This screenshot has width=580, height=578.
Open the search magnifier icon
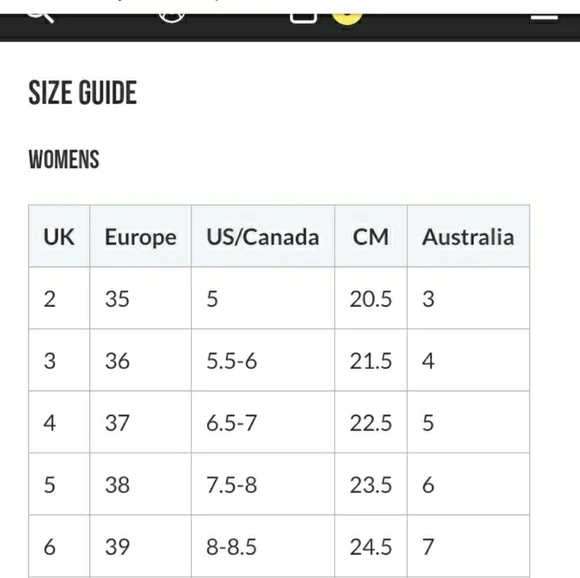[41, 17]
